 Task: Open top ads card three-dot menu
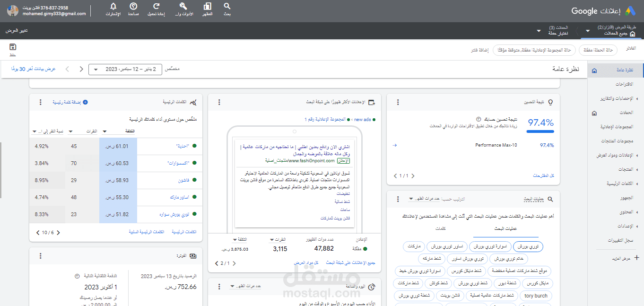219,102
